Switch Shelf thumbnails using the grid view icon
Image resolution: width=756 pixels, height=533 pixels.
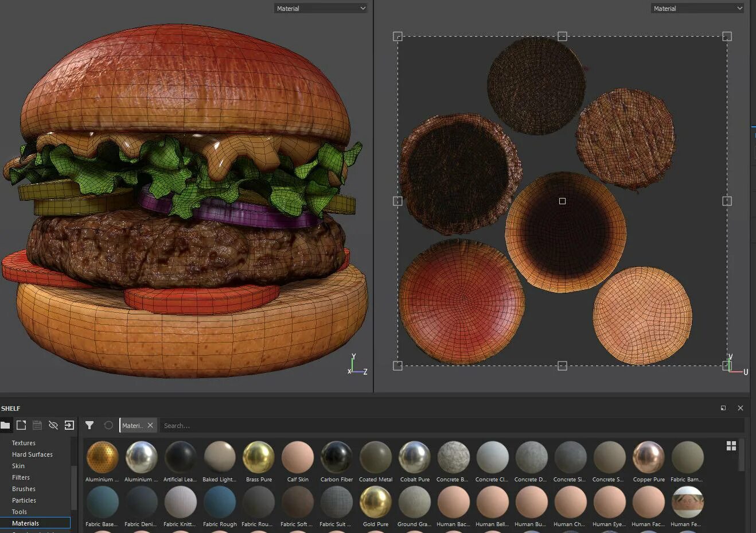[x=731, y=446]
